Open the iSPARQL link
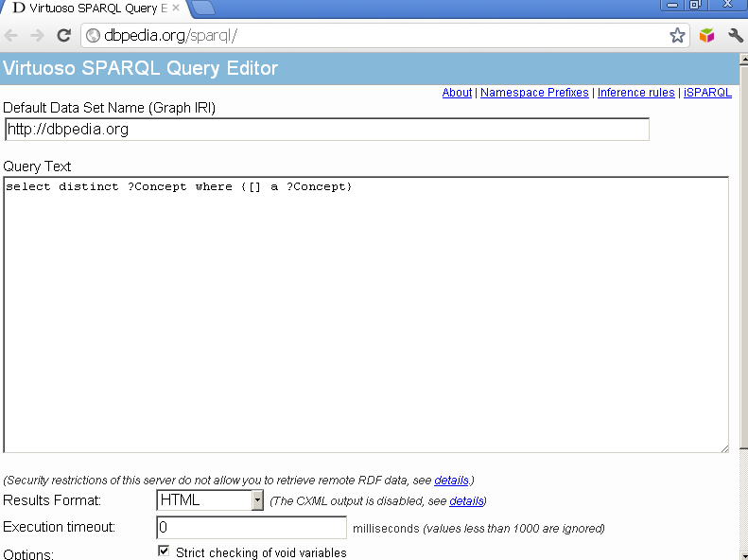 (707, 93)
